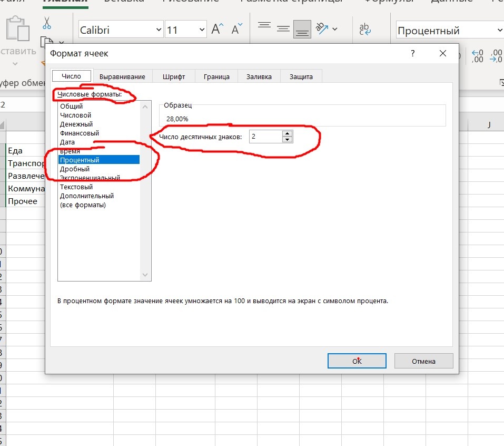504x446 pixels.
Task: Select the (все форматы) entry
Action: coord(99,205)
